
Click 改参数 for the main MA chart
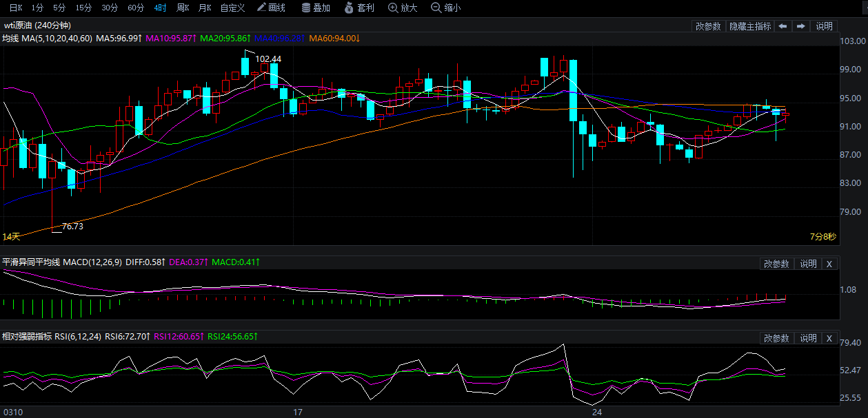coord(708,26)
